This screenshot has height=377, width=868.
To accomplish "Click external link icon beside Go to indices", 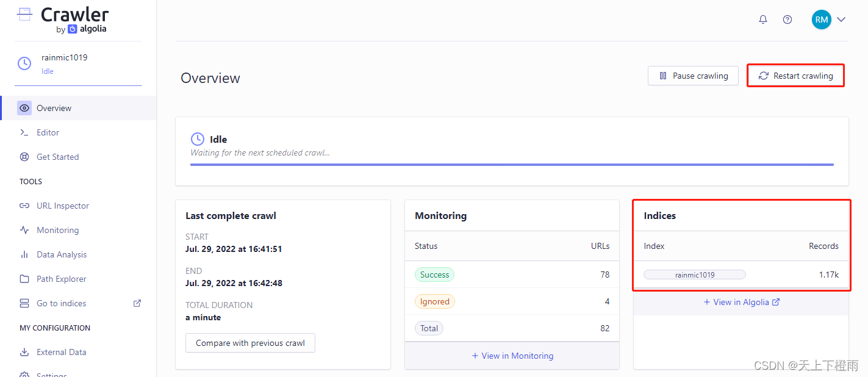I will coord(137,303).
